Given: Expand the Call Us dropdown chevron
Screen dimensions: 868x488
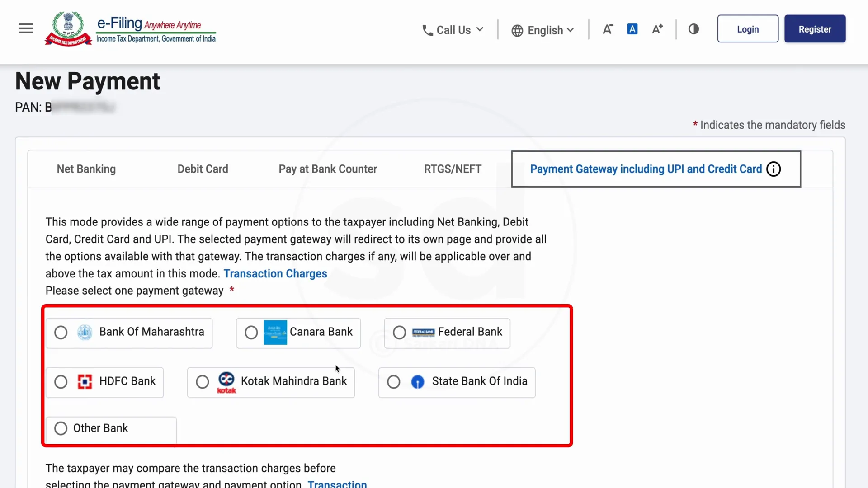Looking at the screenshot, I should pyautogui.click(x=480, y=29).
